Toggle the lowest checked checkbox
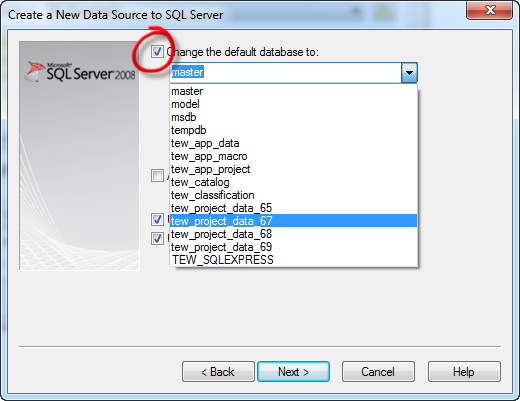 pos(157,238)
